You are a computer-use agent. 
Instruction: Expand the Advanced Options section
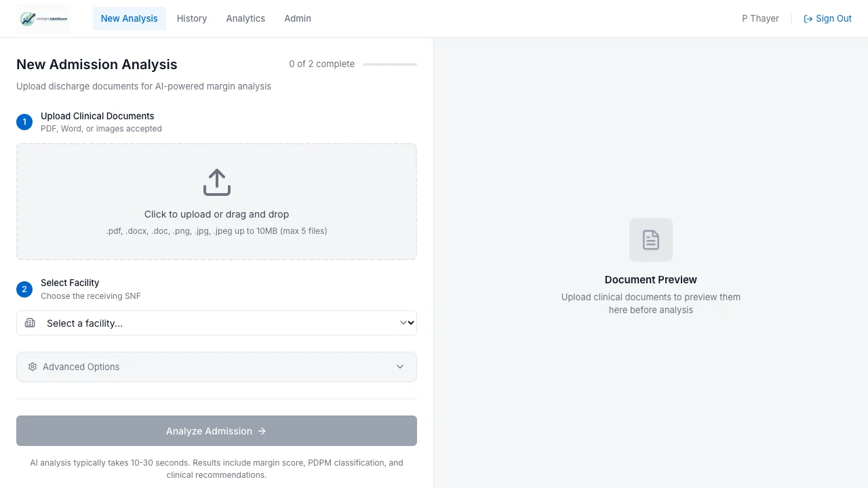[216, 367]
